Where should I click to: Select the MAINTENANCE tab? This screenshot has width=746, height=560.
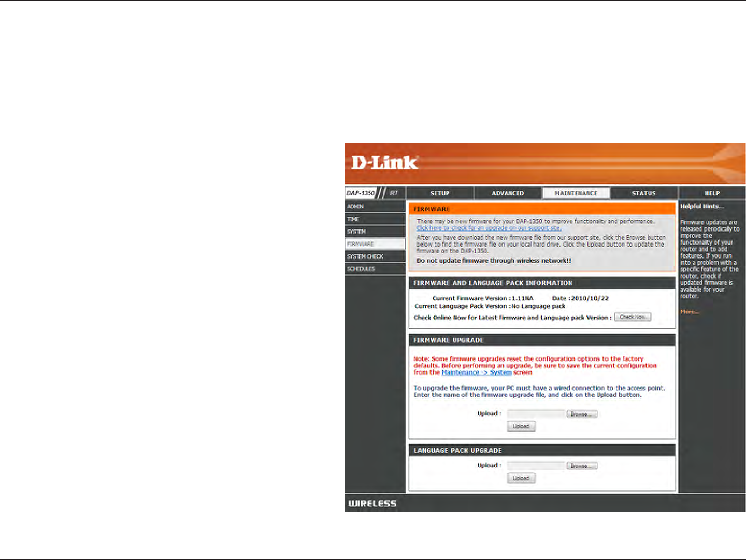point(576,193)
